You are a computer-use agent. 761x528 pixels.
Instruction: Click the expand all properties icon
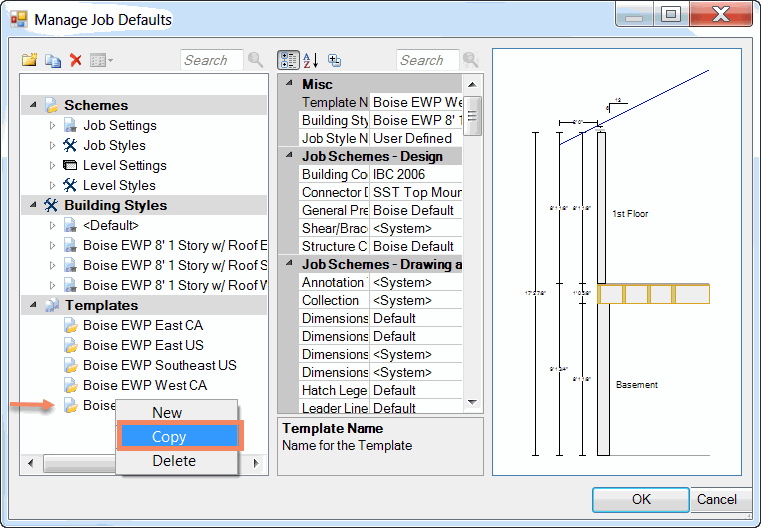[334, 60]
